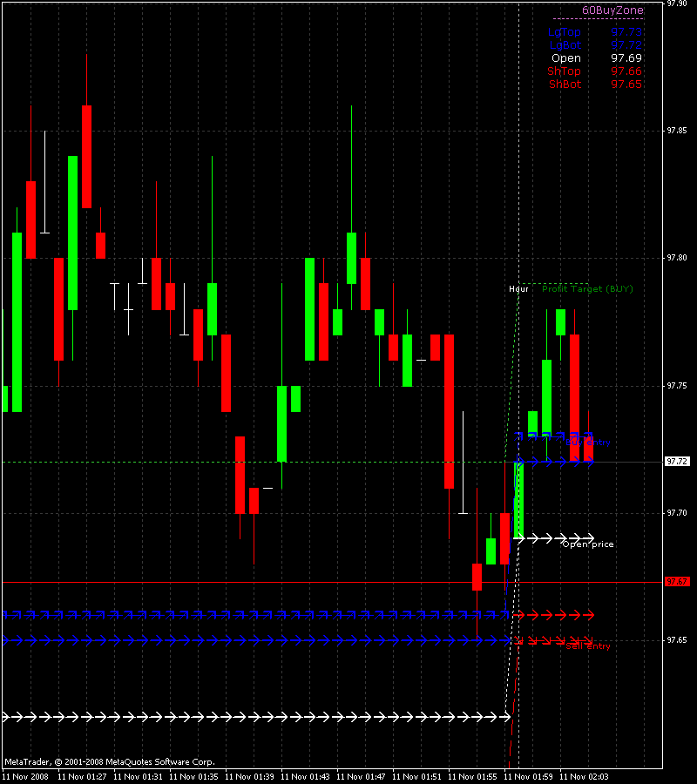Select the ShTop 97.66 label
Image resolution: width=697 pixels, height=784 pixels.
click(594, 71)
